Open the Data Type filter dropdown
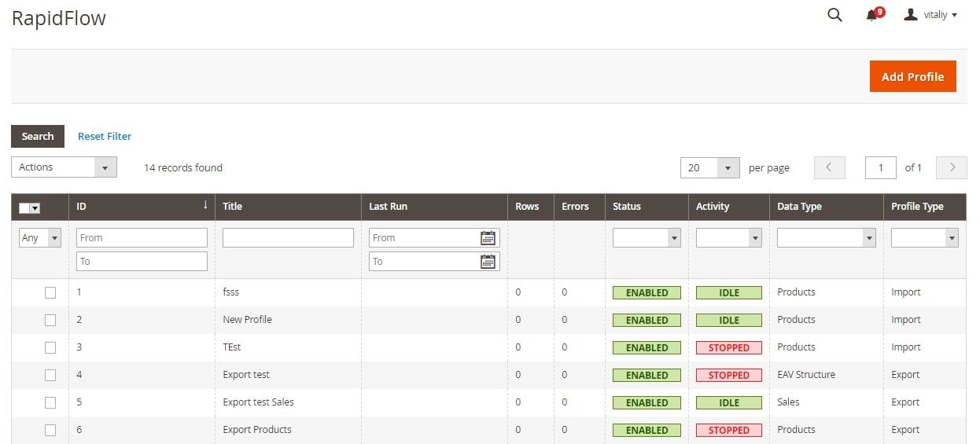 click(x=826, y=237)
